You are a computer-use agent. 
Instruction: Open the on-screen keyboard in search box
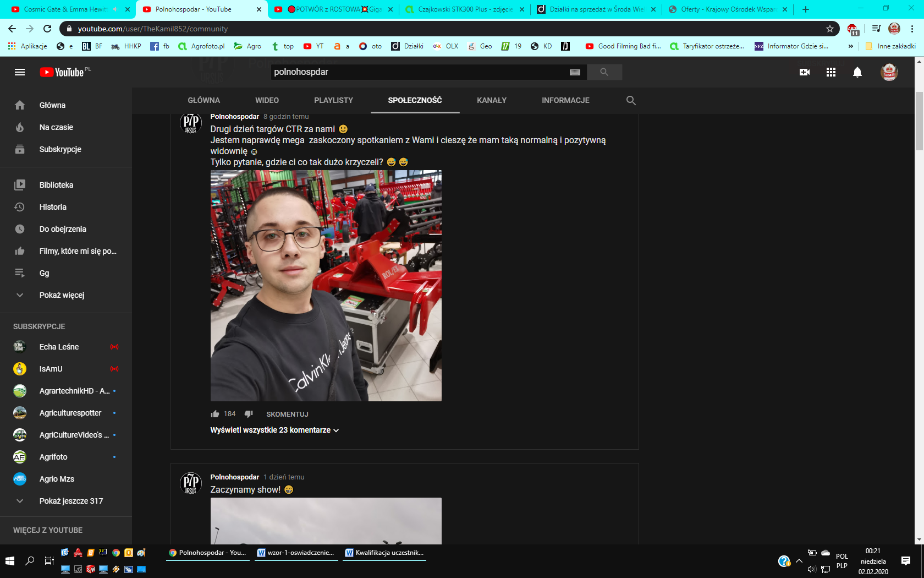click(575, 72)
